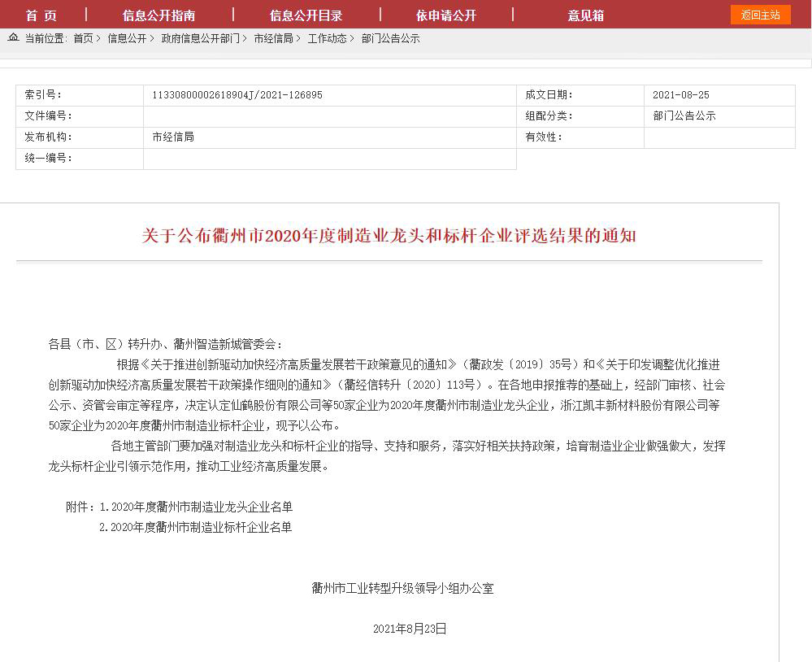Select 意见箱 in the top navigation bar

[585, 15]
